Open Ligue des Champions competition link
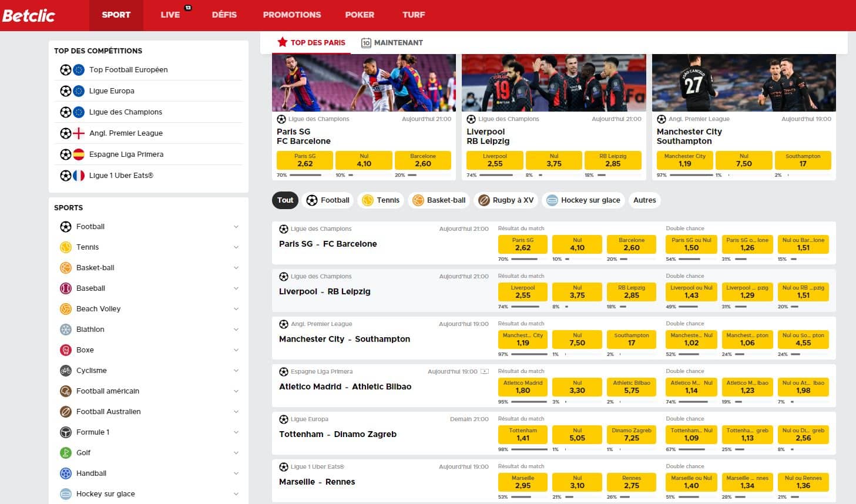The width and height of the screenshot is (856, 504). pos(125,112)
